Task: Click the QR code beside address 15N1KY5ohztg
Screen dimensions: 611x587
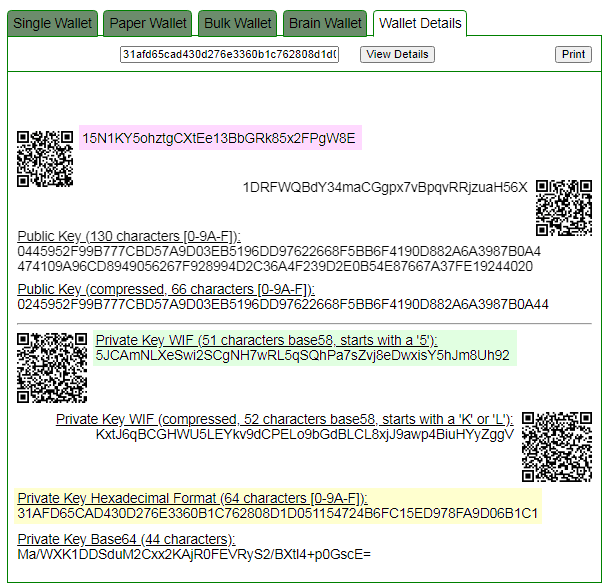Action: (x=45, y=159)
